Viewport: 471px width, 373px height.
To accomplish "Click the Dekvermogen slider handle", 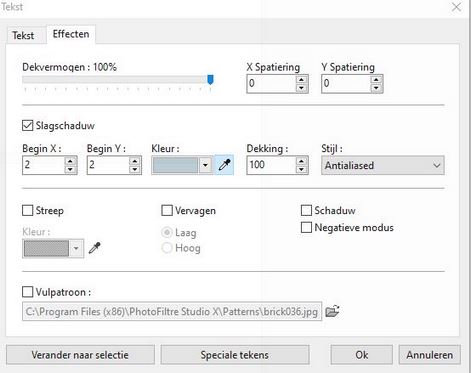I will click(x=210, y=80).
